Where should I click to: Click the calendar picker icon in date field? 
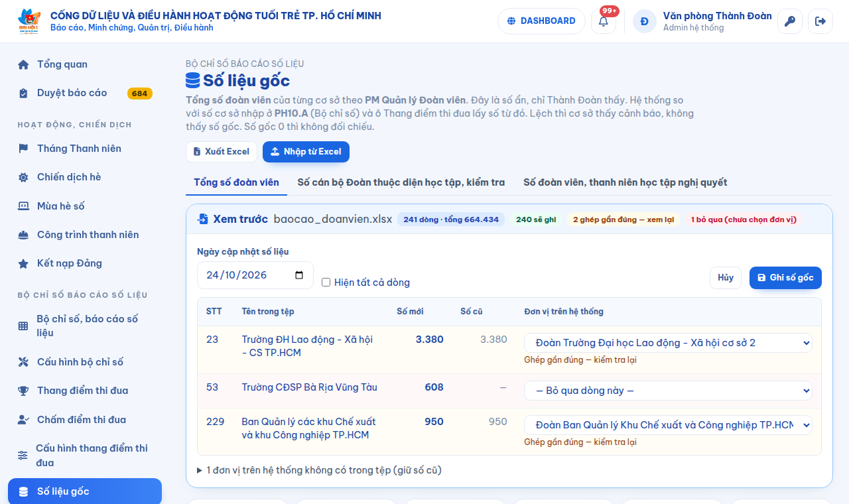(299, 275)
